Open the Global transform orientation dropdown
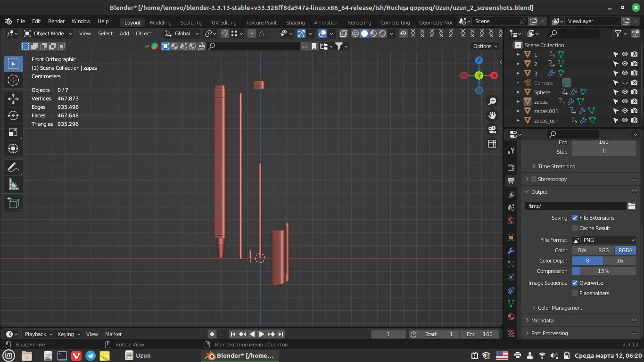644x362 pixels. [x=182, y=33]
